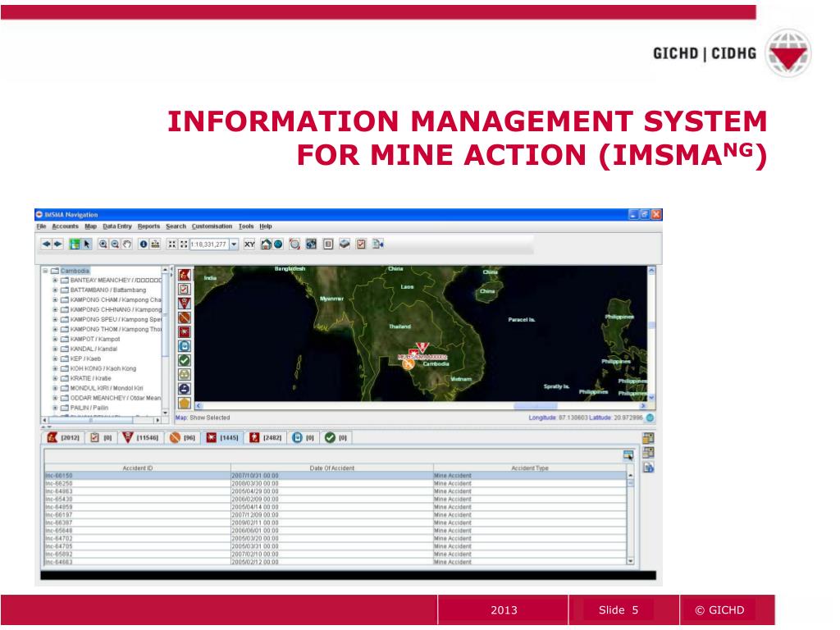The height and width of the screenshot is (630, 840).
Task: Open the Tools menu
Action: point(246,226)
